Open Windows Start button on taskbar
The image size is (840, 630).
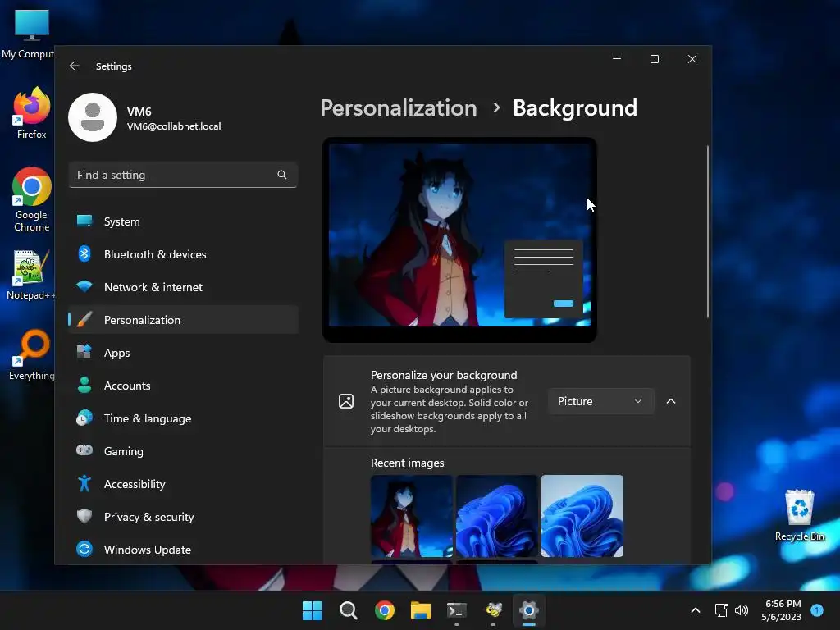coord(312,610)
